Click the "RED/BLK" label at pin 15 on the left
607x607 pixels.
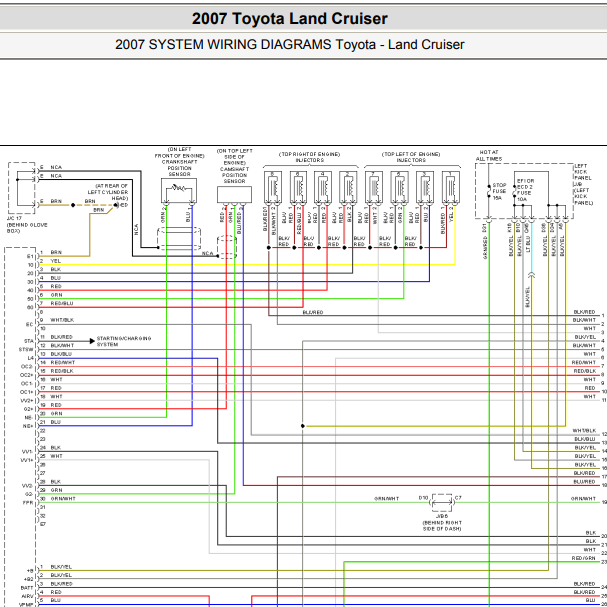coord(62,371)
